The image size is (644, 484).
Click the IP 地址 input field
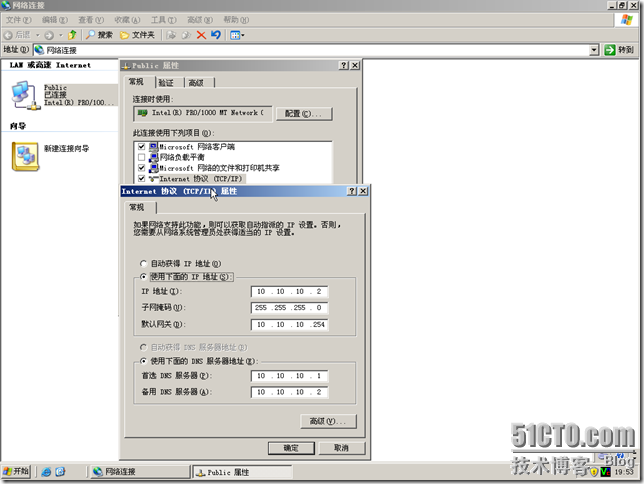[290, 291]
